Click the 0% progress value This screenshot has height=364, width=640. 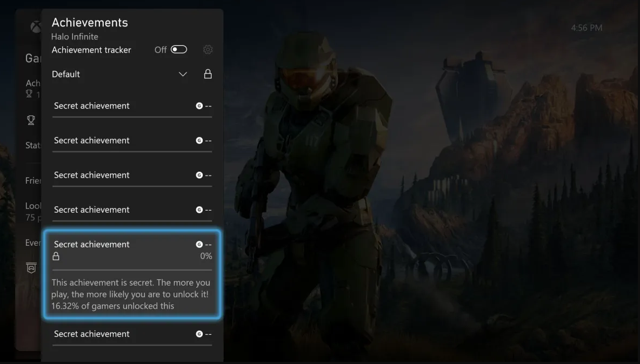206,256
